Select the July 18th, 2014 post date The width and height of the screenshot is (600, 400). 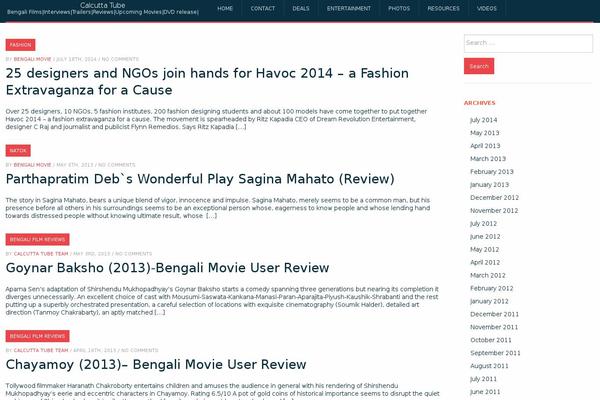pyautogui.click(x=76, y=59)
